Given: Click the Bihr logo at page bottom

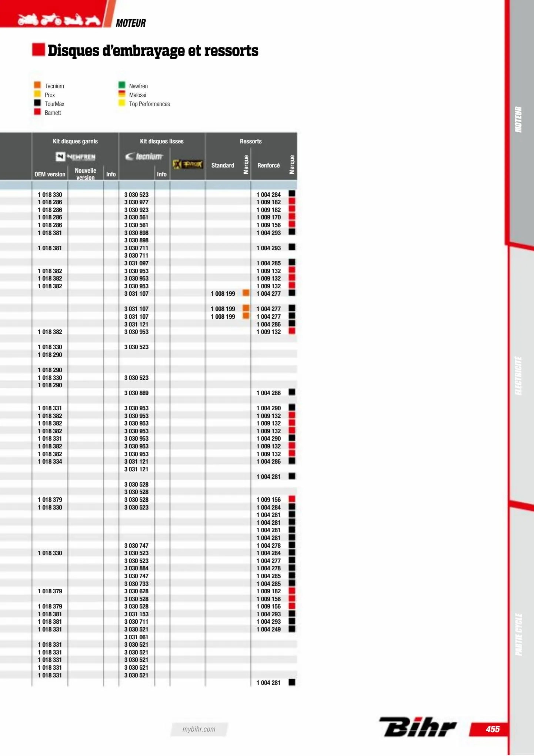Looking at the screenshot, I should pos(417,727).
